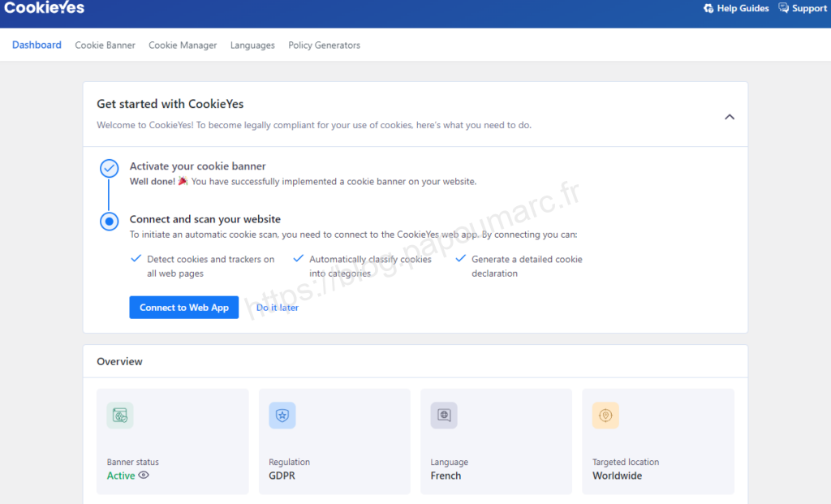The height and width of the screenshot is (504, 831).
Task: Click the Detect cookies and trackers checkmark
Action: click(x=136, y=260)
